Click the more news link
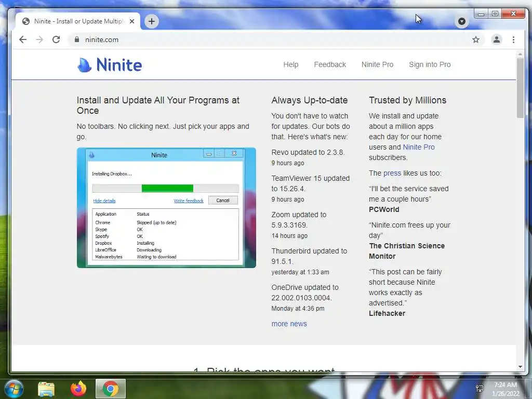The width and height of the screenshot is (532, 399). click(x=289, y=324)
